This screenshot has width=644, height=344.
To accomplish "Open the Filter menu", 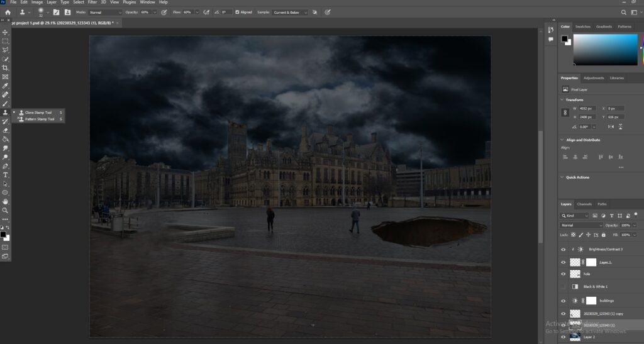I will click(x=92, y=3).
